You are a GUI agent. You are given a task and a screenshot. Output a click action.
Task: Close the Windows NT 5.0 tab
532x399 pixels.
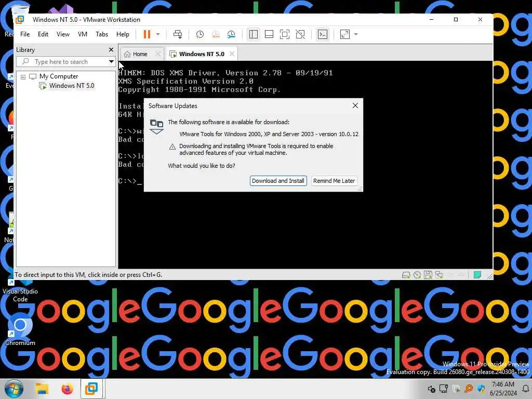[232, 54]
